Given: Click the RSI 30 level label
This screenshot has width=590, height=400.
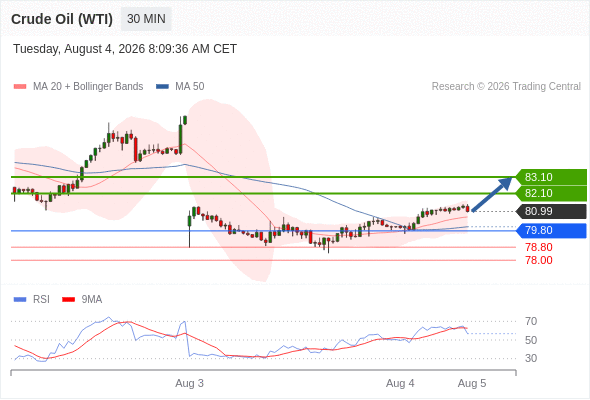Looking at the screenshot, I should (x=531, y=358).
